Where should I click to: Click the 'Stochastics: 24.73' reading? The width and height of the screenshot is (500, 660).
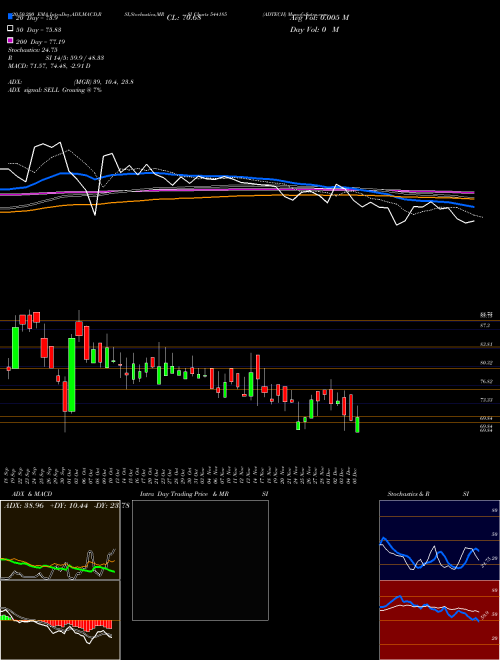(x=32, y=50)
